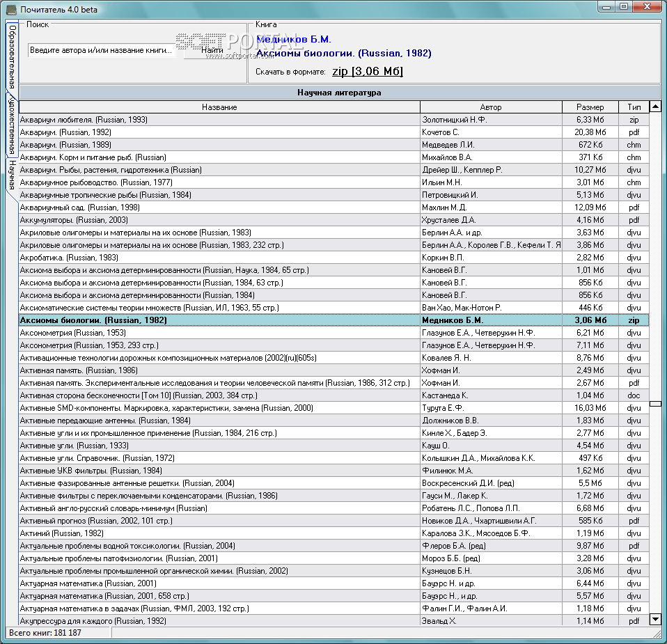The image size is (667, 644).
Task: Select Аксонометрия (Russian, 1953, 293 стр.) row
Action: tap(334, 345)
